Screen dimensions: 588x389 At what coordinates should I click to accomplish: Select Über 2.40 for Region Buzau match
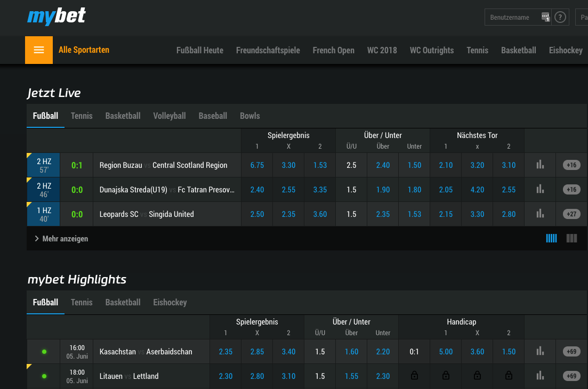point(383,165)
